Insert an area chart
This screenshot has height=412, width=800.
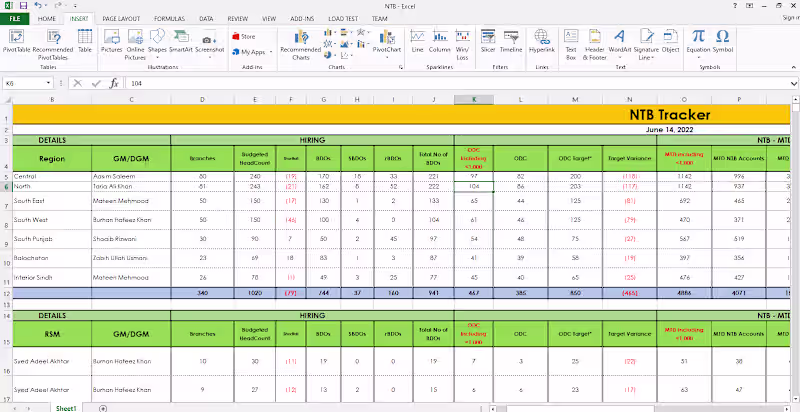[x=344, y=44]
